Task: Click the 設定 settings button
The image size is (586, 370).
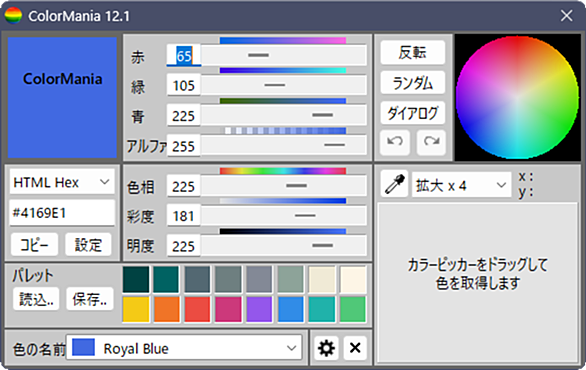Action: pos(88,245)
